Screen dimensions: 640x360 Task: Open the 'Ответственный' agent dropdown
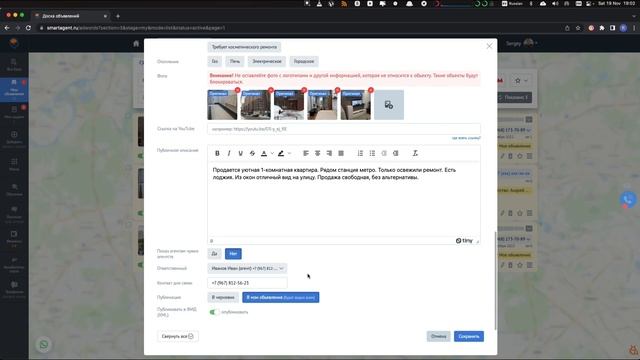point(247,269)
